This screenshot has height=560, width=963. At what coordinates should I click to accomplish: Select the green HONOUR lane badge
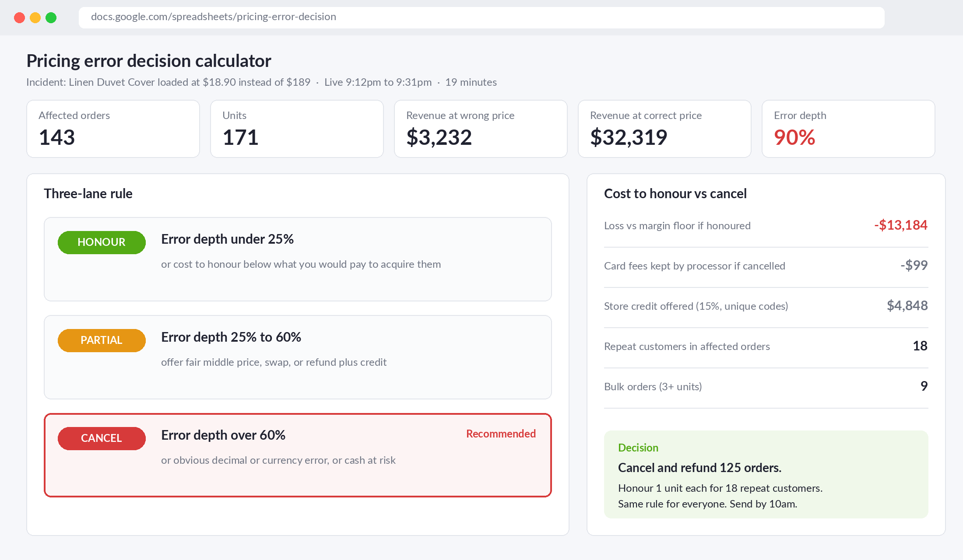click(x=102, y=242)
